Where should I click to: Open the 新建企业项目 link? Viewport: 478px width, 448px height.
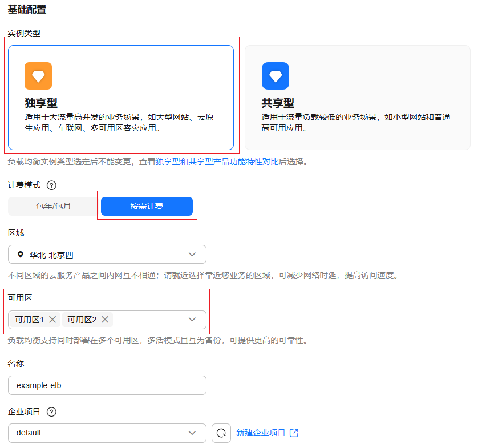261,433
